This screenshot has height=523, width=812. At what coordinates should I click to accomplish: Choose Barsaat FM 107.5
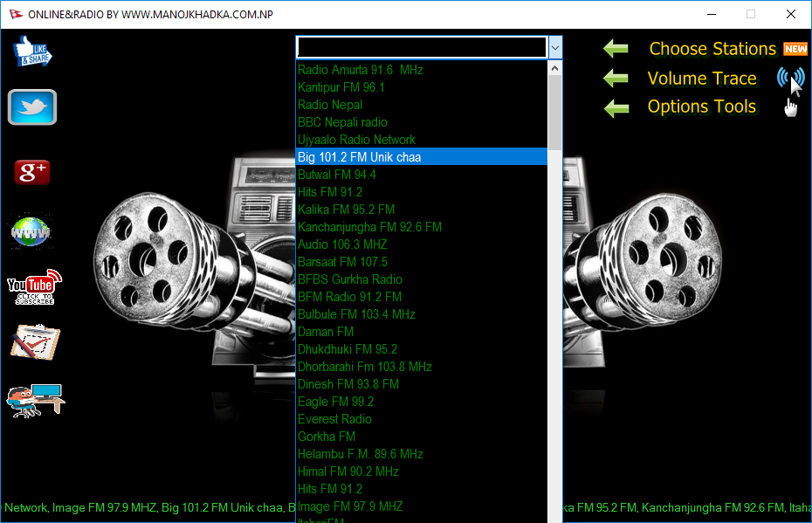click(422, 262)
